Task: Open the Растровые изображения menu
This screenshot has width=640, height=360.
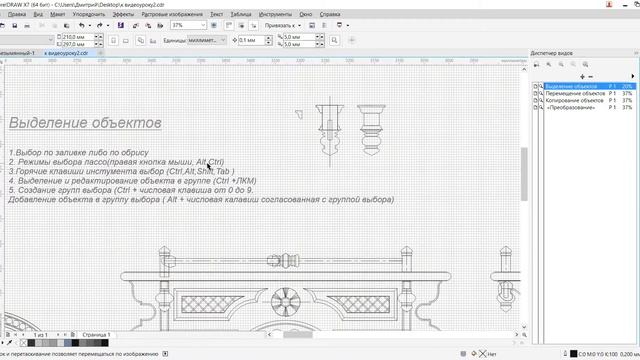Action: tap(172, 14)
